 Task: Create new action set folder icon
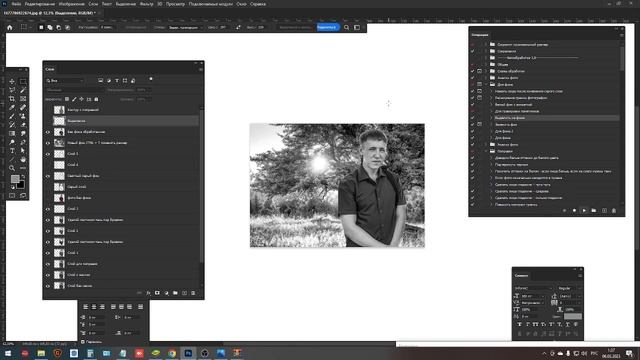tap(594, 211)
